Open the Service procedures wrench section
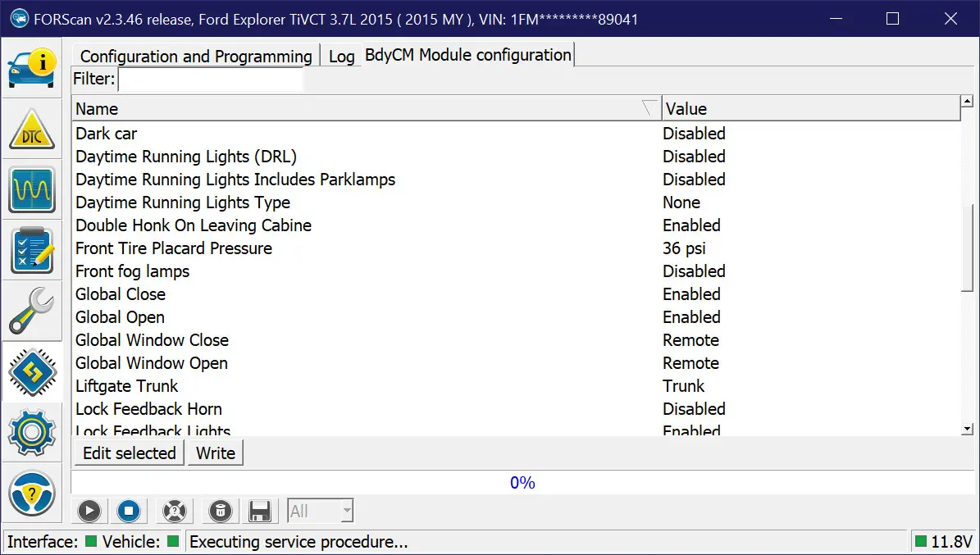The image size is (980, 555). (x=32, y=311)
